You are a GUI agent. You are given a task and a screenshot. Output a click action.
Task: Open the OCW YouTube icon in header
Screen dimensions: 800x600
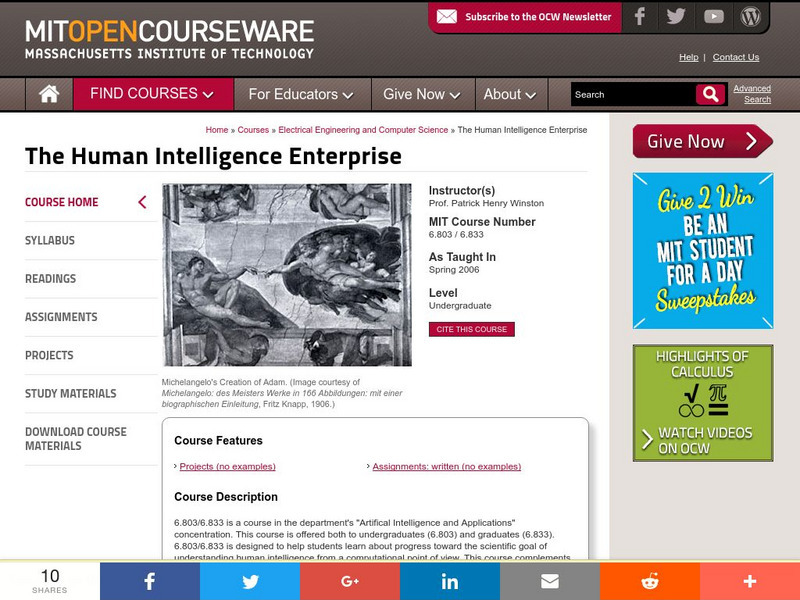(714, 17)
